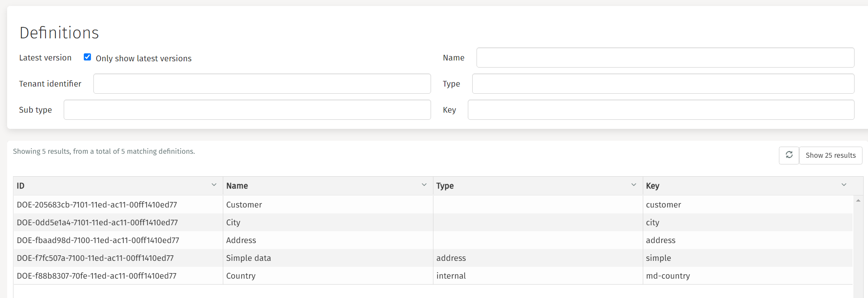Click the customer key cell

tap(748, 205)
